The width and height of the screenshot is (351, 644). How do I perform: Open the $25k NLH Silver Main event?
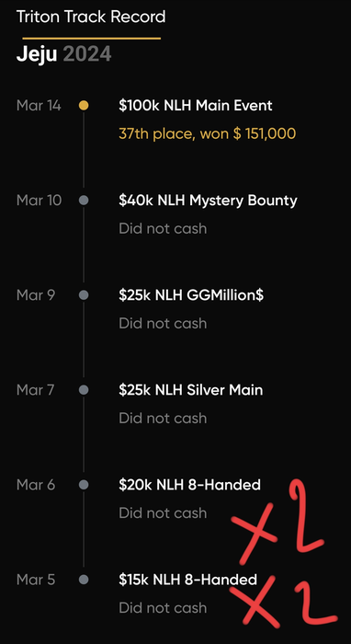tap(191, 390)
